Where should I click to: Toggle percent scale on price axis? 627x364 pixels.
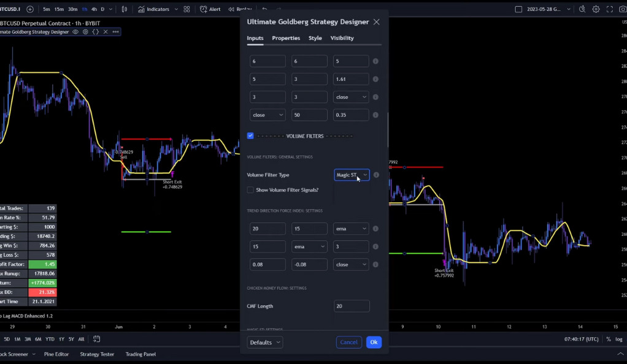608,339
